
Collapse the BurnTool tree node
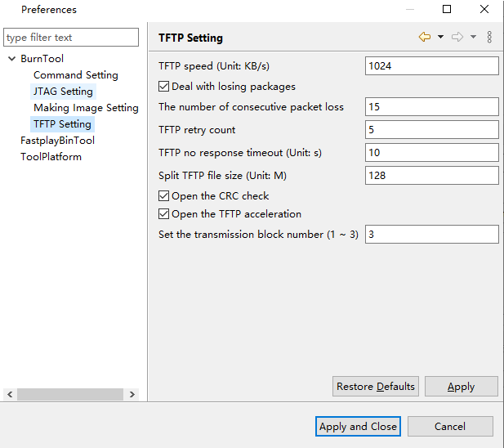click(x=11, y=59)
